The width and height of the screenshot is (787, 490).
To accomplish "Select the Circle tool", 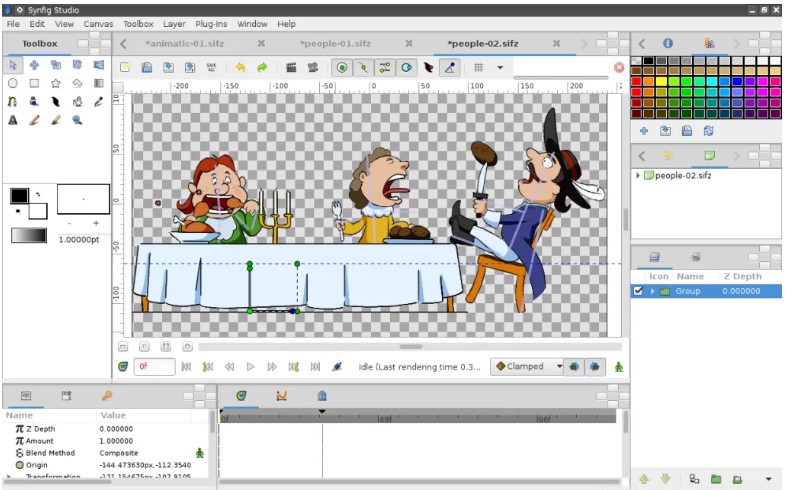I will pos(13,83).
